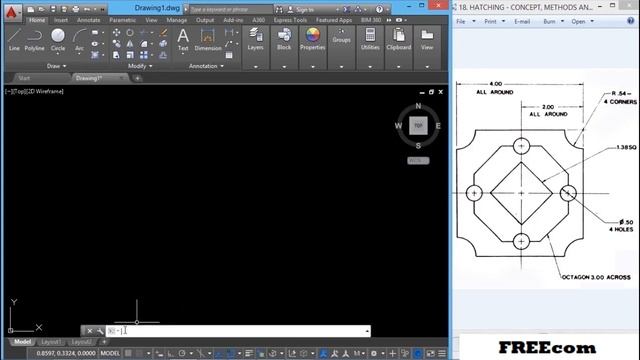Image resolution: width=640 pixels, height=360 pixels.
Task: Open the Groups panel button
Action: tap(341, 37)
